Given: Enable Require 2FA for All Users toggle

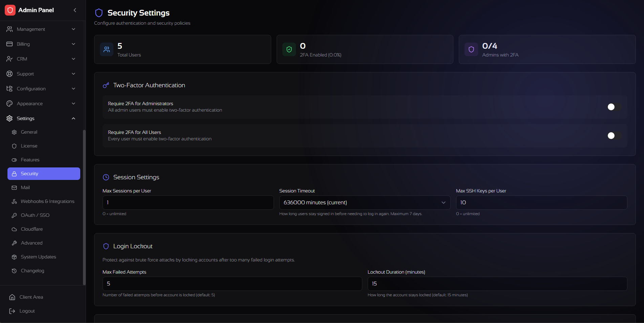Looking at the screenshot, I should pyautogui.click(x=614, y=136).
